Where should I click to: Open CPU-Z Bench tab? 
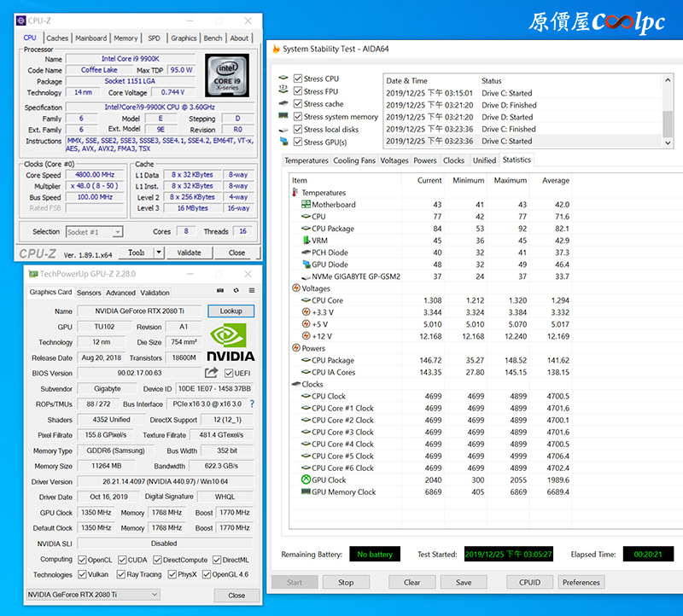click(213, 38)
